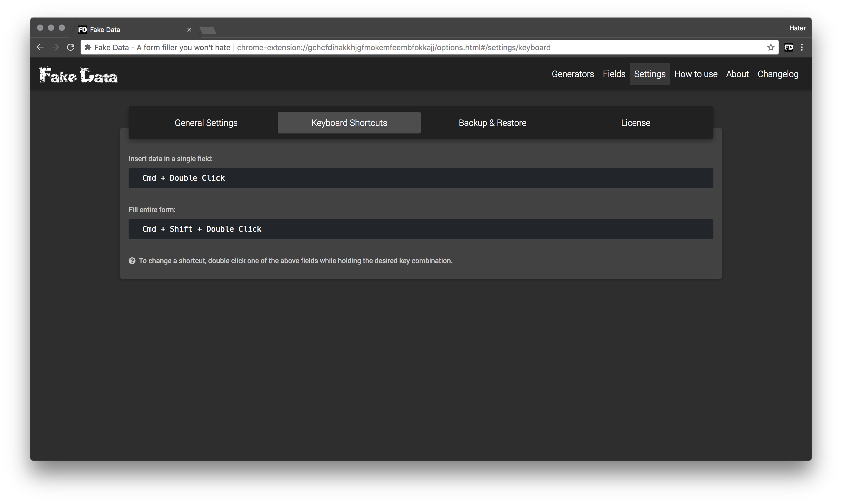
Task: Click the Cmd + Shift + Double Click field
Action: pyautogui.click(x=421, y=229)
